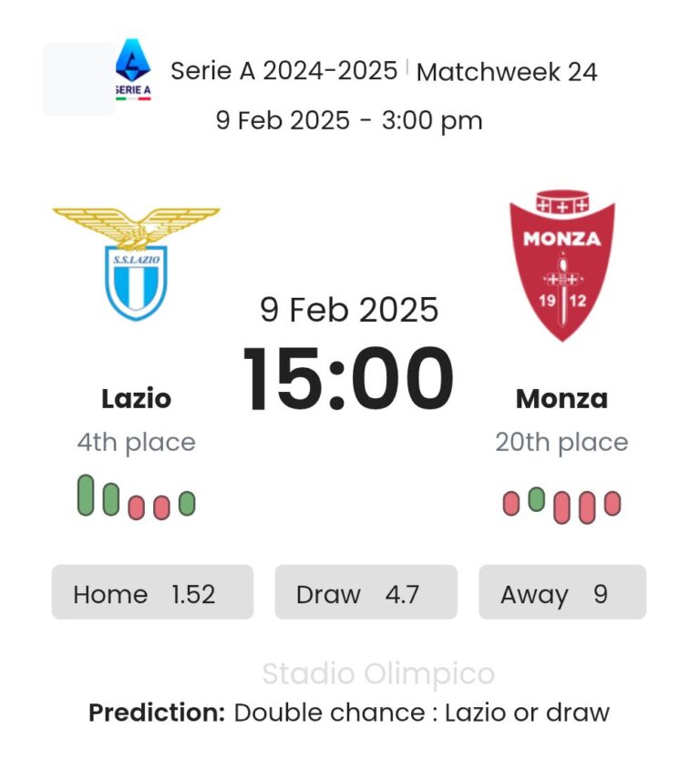Click Monza's first red form indicator
The image size is (700, 769).
pyautogui.click(x=511, y=503)
